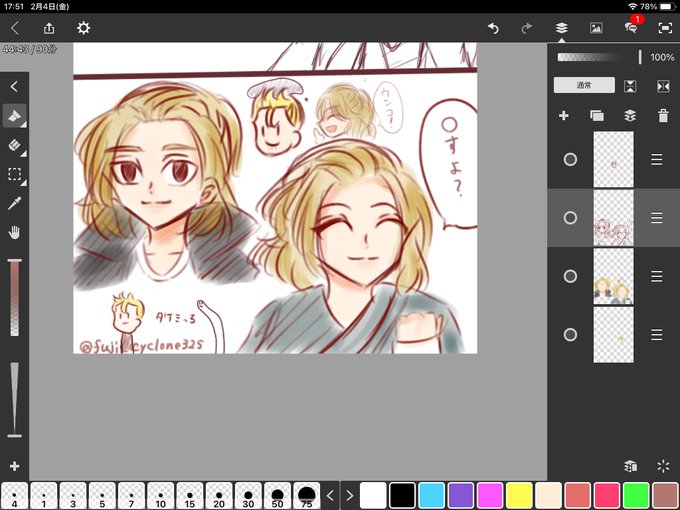Open comments with the red badge
The image size is (680, 510).
(x=632, y=27)
